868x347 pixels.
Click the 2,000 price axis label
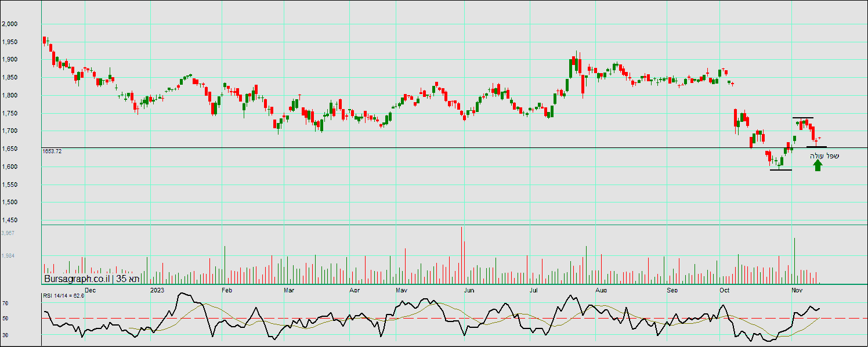click(10, 24)
